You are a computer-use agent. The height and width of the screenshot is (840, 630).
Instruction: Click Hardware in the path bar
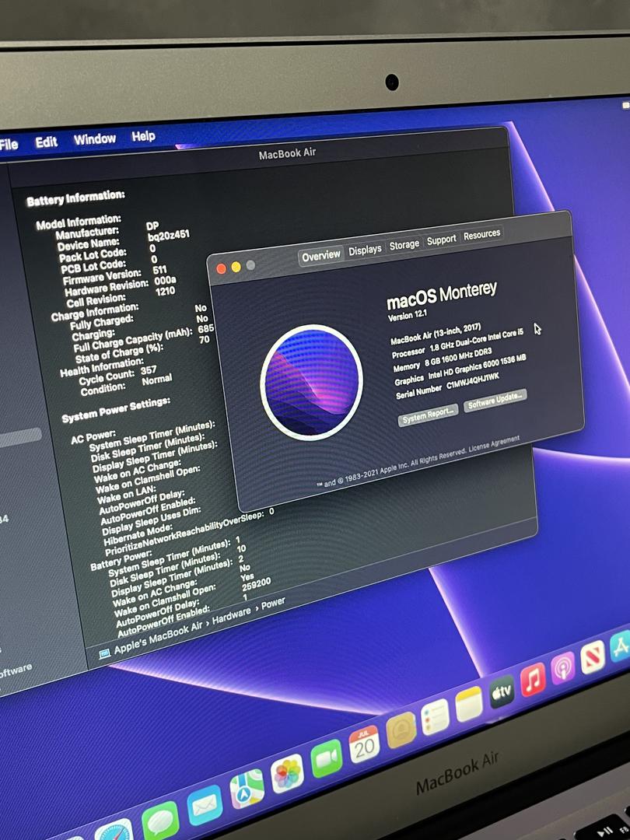(232, 615)
